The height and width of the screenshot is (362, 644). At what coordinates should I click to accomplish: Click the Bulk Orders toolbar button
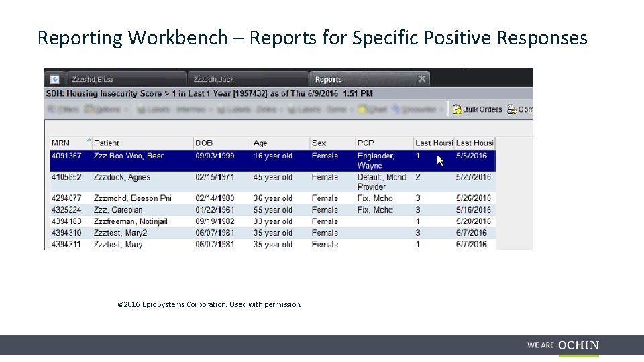point(477,109)
